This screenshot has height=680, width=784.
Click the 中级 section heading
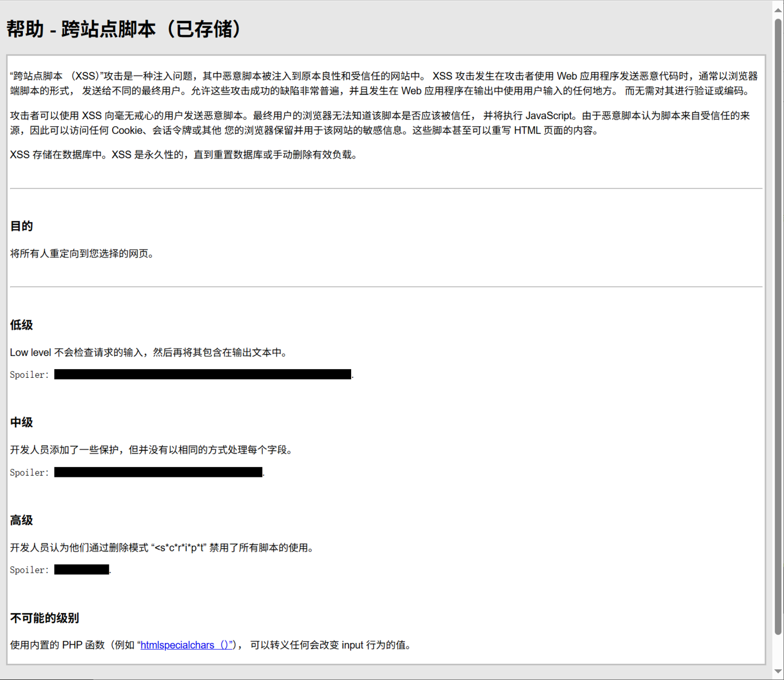[x=22, y=422]
